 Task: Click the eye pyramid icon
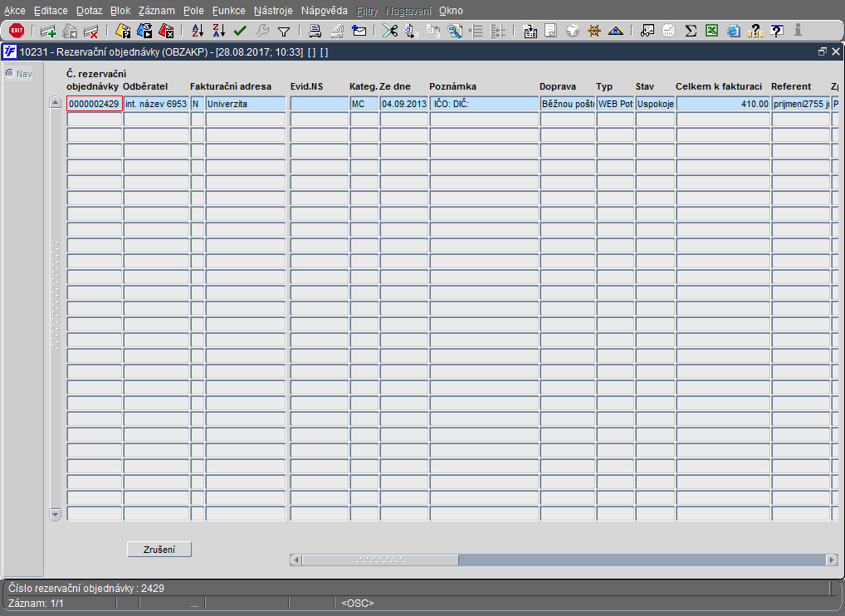tap(615, 32)
